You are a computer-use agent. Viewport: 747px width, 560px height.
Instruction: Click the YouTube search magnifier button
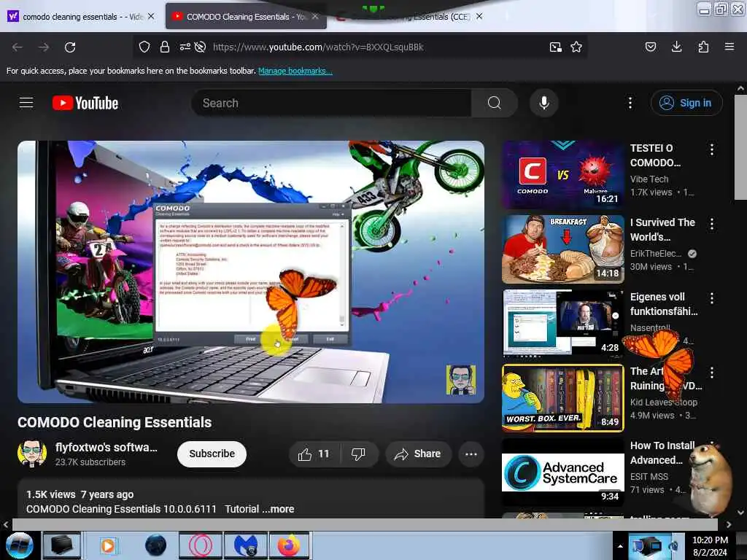click(495, 103)
